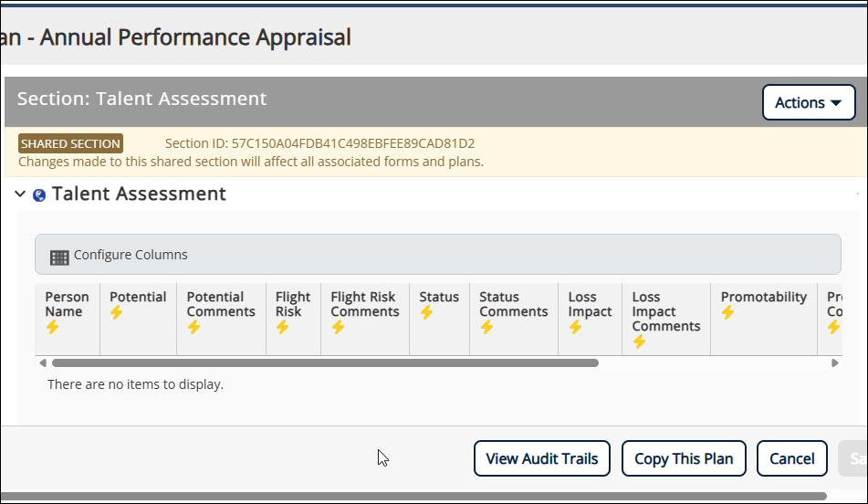This screenshot has height=504, width=868.
Task: Click lightning icon under Loss Impact
Action: (x=575, y=327)
